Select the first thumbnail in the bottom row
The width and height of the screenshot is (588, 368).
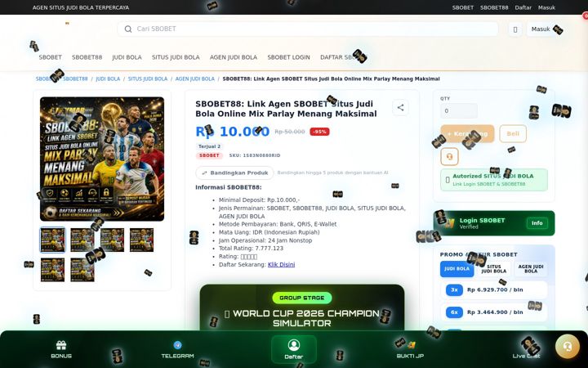coord(52,270)
